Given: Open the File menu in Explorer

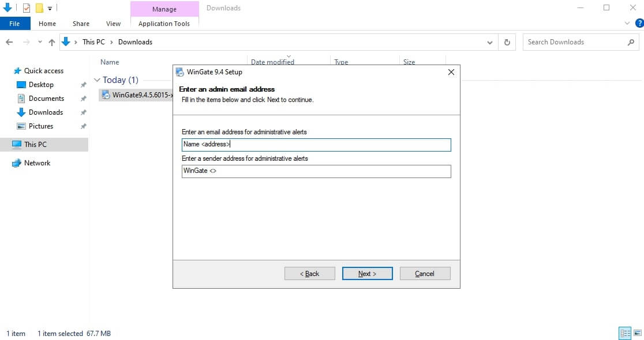Looking at the screenshot, I should (x=15, y=24).
